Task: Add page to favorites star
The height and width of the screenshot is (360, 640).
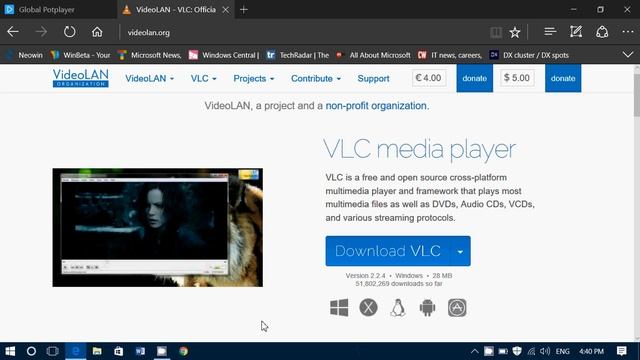Action: tap(515, 32)
